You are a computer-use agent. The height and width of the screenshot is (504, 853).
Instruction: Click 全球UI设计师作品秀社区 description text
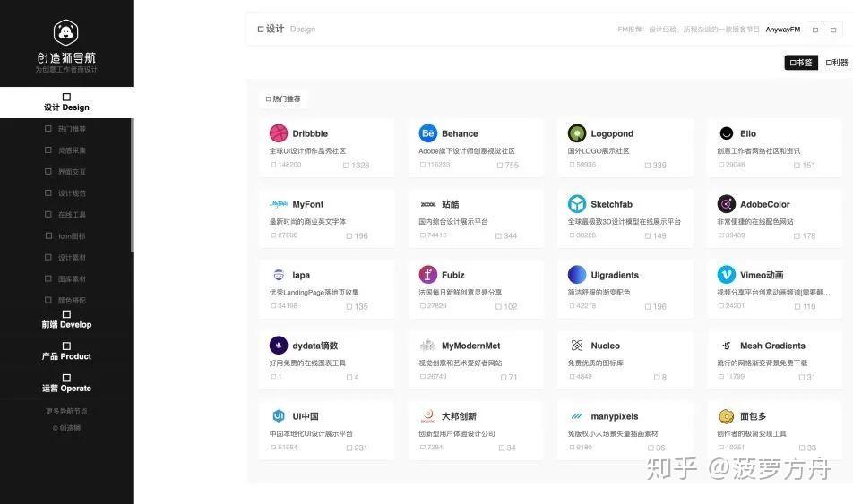click(x=307, y=150)
